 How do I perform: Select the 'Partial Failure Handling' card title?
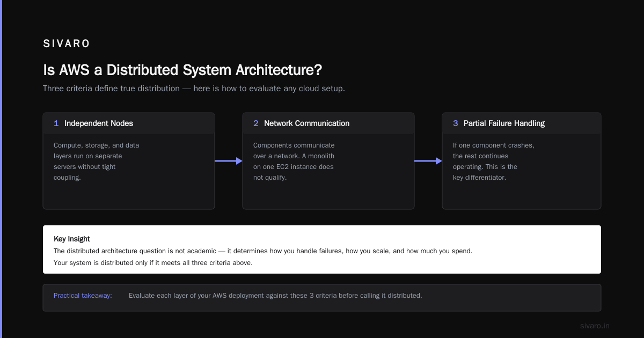(504, 123)
